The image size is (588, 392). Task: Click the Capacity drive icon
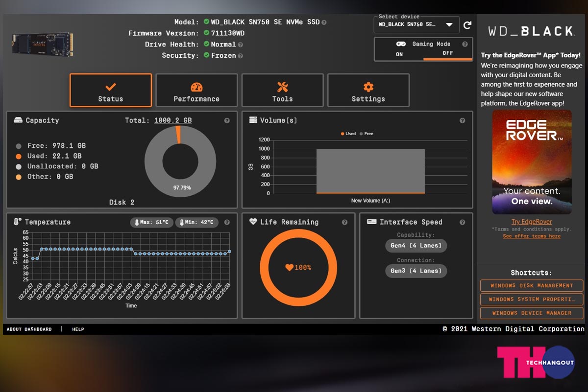(x=18, y=120)
